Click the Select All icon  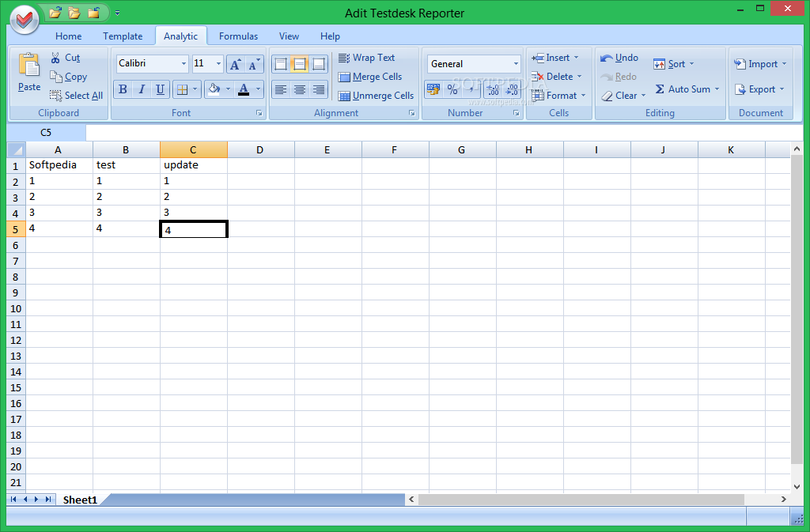(56, 96)
